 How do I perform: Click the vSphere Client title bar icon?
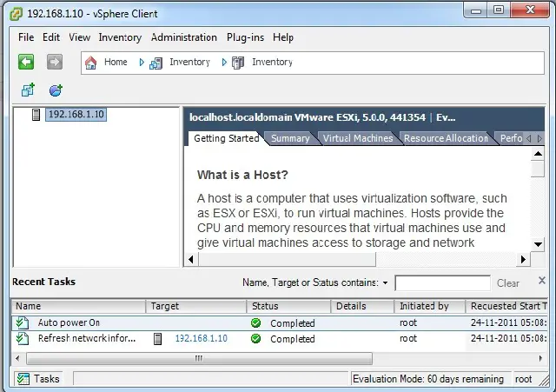(x=16, y=14)
